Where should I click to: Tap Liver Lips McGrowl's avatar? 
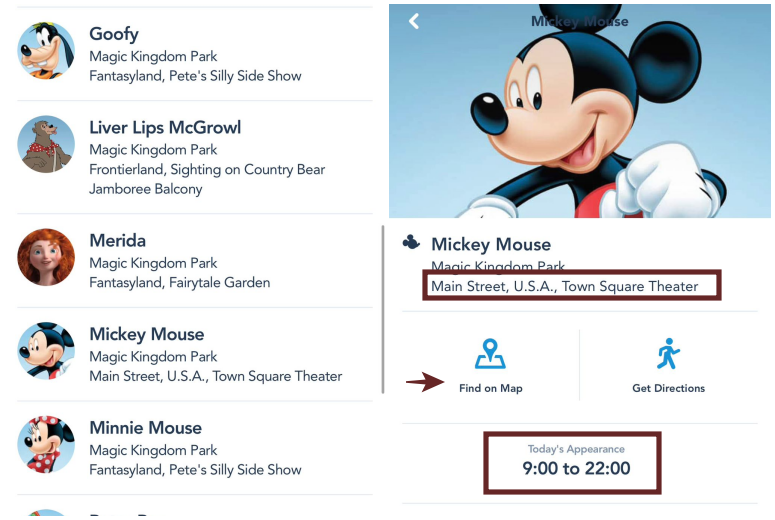[x=46, y=145]
